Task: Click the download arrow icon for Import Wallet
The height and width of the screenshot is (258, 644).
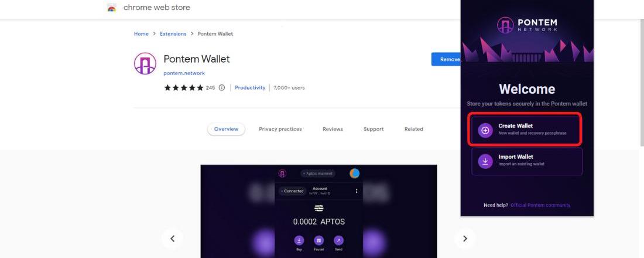Action: 485,161
